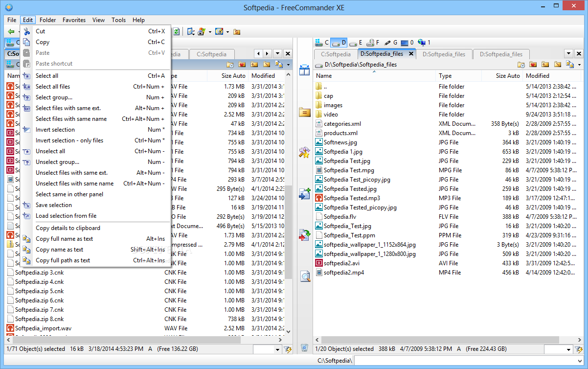This screenshot has width=588, height=369.
Task: Click the notepad edit toolbar icon
Action: [219, 31]
